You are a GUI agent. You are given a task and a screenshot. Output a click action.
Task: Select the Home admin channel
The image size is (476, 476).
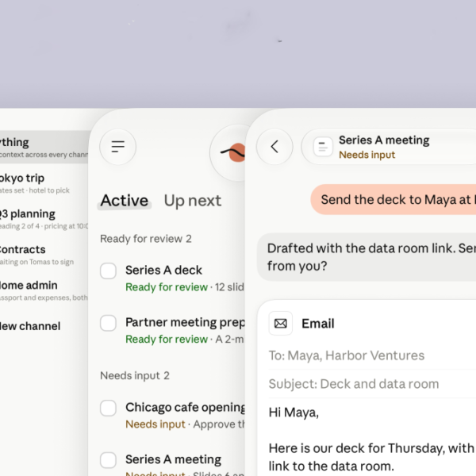click(44, 291)
